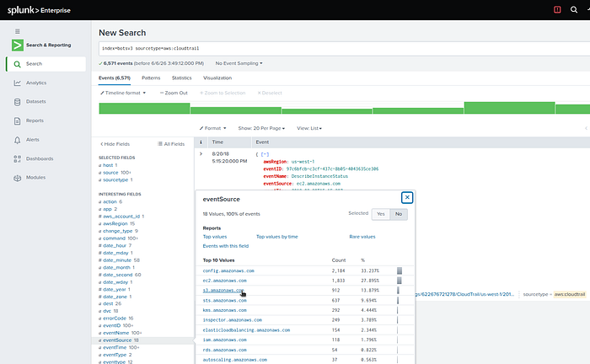Select the action interesting field

[110, 202]
